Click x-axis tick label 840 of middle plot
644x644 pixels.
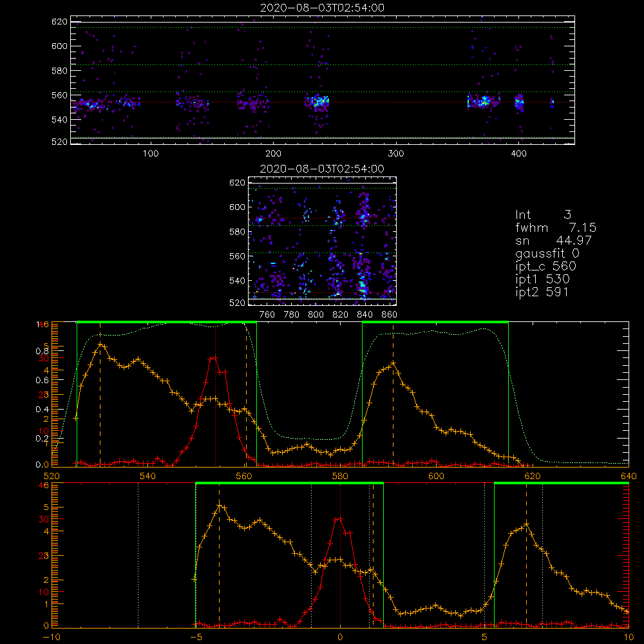(365, 315)
